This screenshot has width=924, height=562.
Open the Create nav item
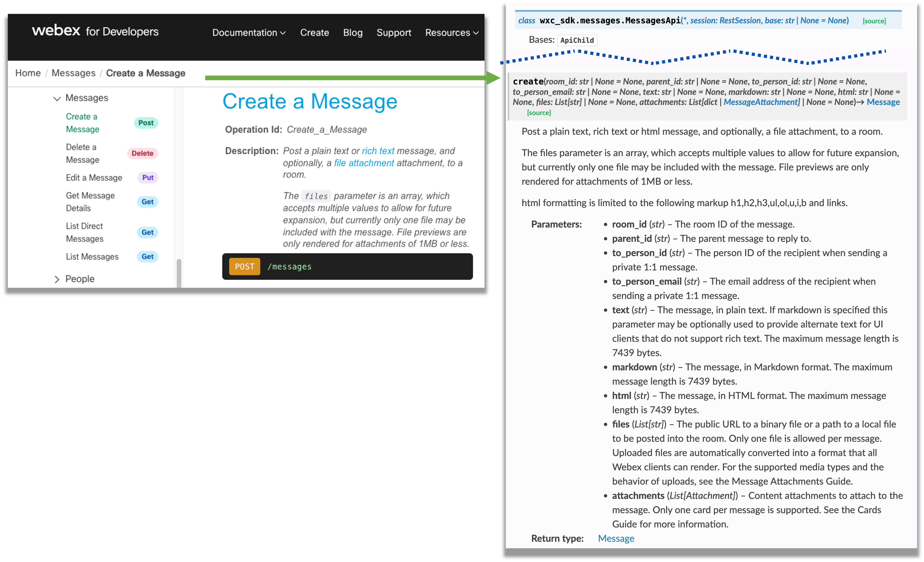pyautogui.click(x=314, y=33)
